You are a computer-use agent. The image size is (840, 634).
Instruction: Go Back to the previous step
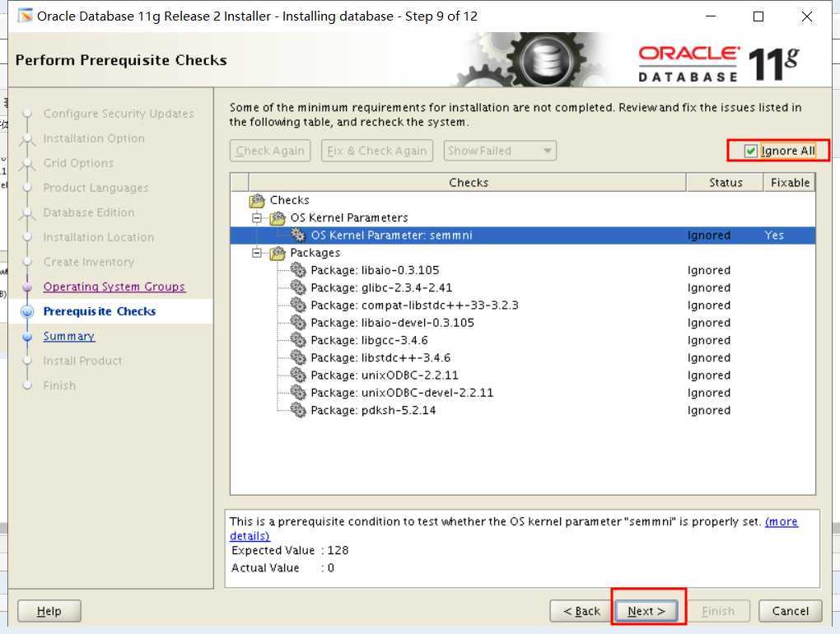coord(581,611)
